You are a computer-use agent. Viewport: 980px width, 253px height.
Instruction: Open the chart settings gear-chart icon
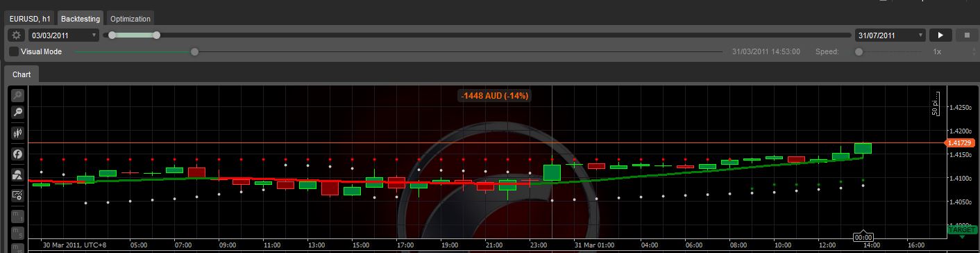pos(17,195)
